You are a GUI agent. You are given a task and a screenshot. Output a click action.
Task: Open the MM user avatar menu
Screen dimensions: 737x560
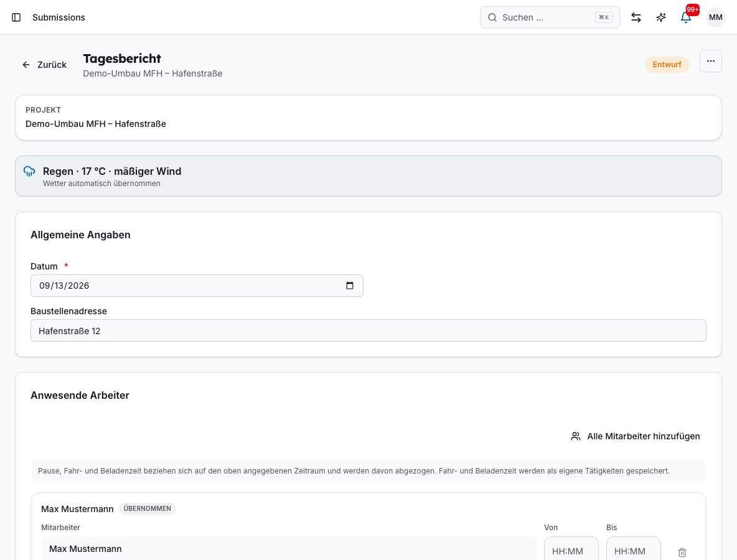coord(715,17)
